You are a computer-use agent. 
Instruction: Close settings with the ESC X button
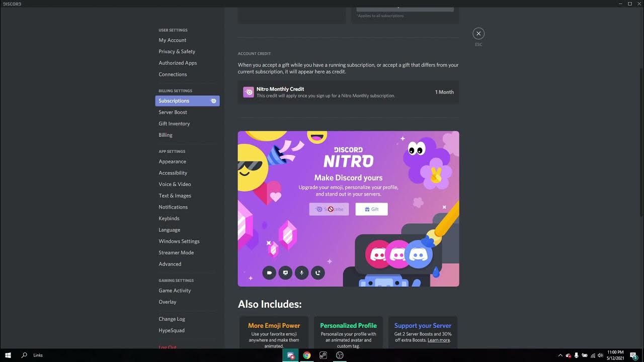click(478, 33)
